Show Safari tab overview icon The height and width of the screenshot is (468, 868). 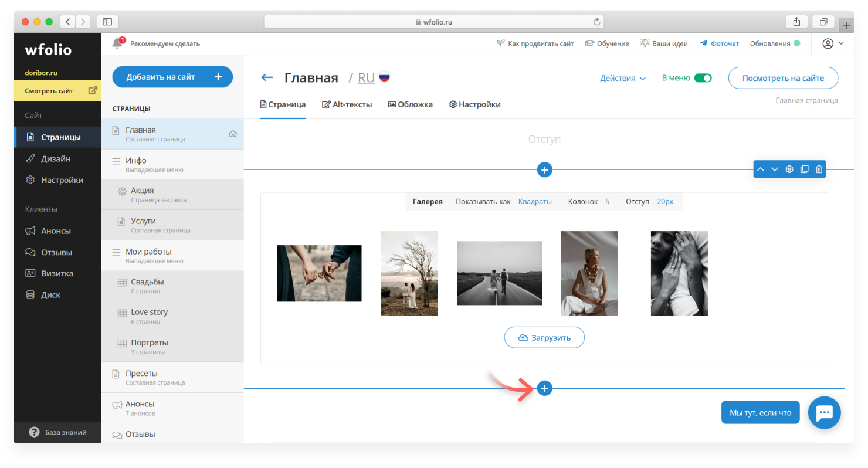click(x=823, y=22)
